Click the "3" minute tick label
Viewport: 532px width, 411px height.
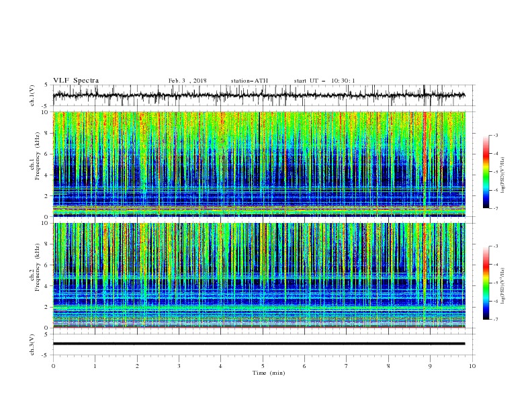click(179, 366)
